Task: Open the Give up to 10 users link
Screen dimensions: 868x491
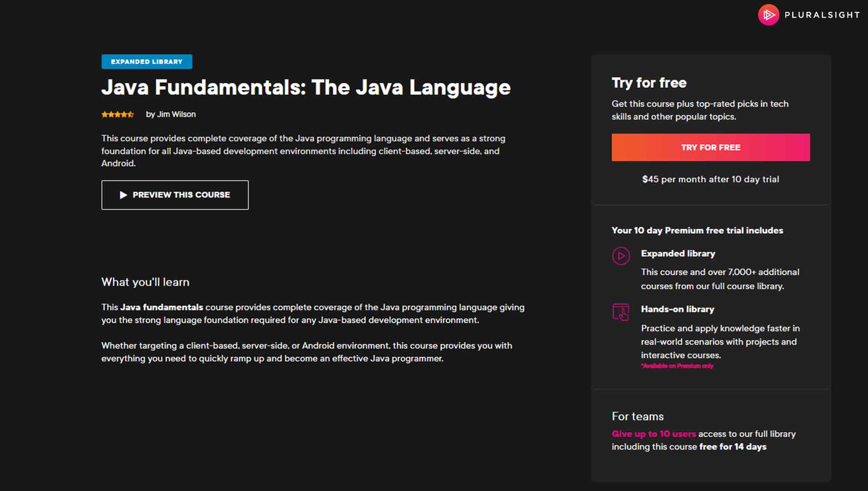Action: tap(653, 434)
